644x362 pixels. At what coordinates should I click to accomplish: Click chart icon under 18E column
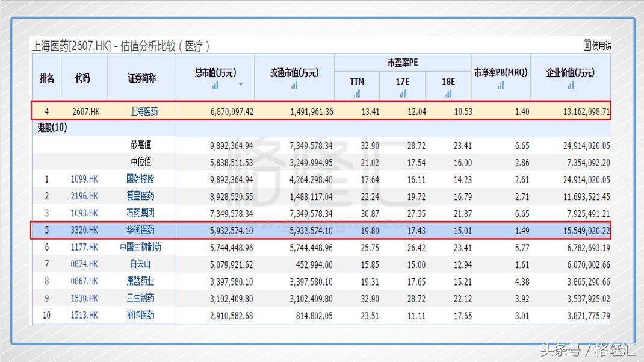tap(448, 94)
